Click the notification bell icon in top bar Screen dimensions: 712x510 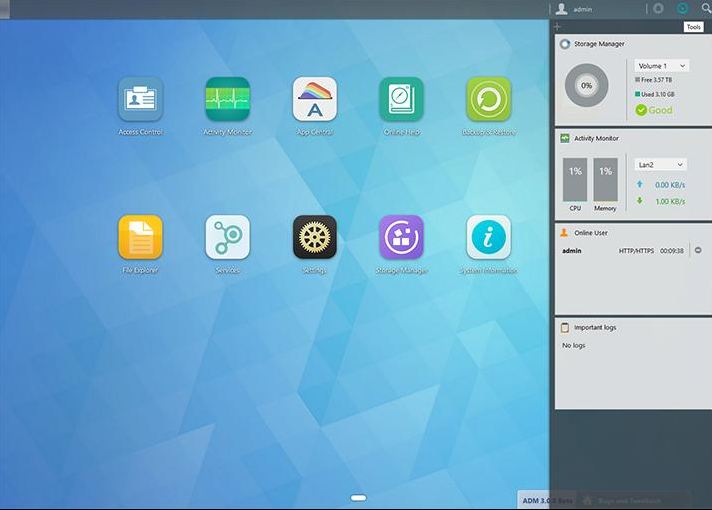tap(658, 8)
